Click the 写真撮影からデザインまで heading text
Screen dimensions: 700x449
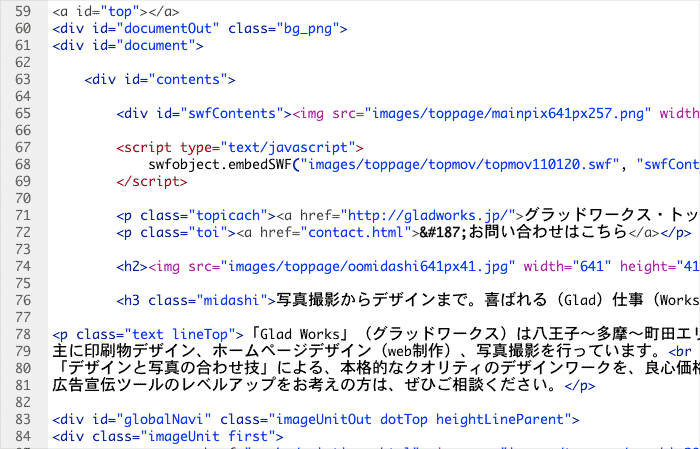tap(373, 300)
